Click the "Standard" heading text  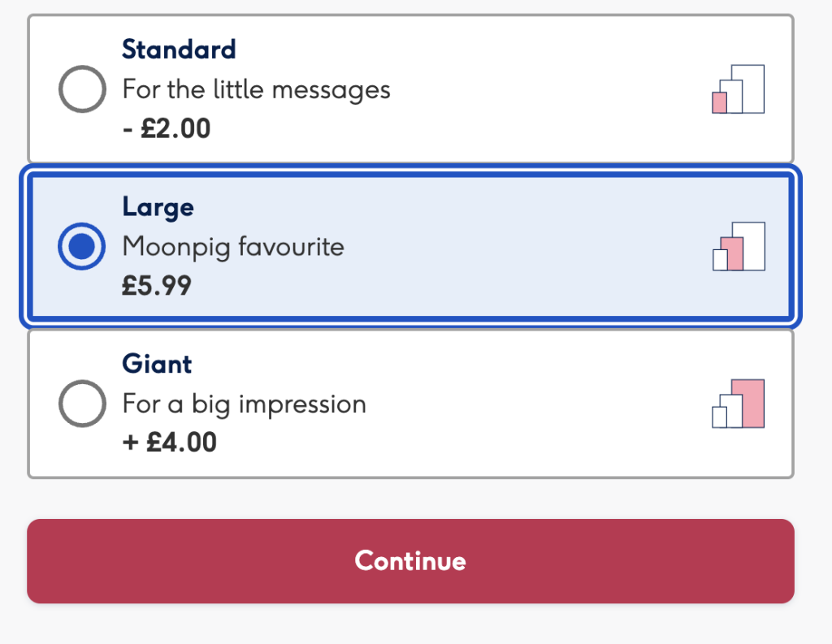[x=179, y=50]
